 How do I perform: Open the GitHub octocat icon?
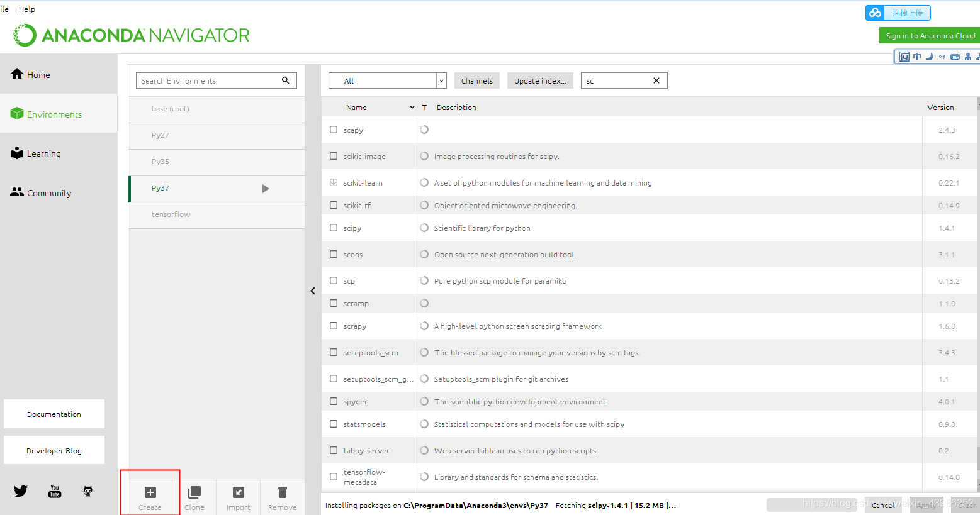(x=88, y=491)
